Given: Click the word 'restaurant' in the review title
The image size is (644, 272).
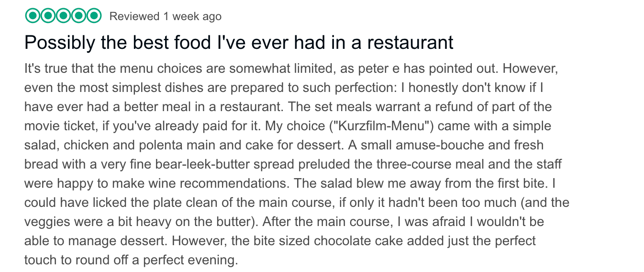Looking at the screenshot, I should click(410, 43).
